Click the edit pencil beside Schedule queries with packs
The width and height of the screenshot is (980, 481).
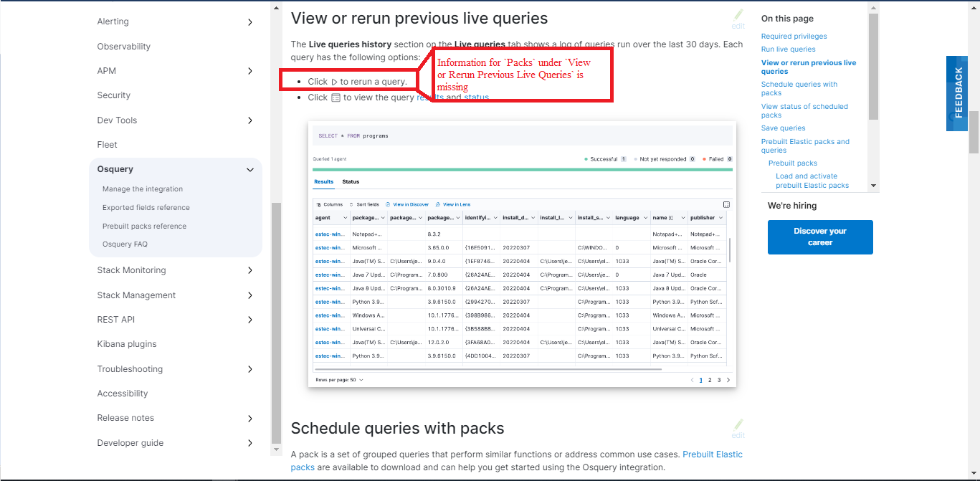coord(737,425)
